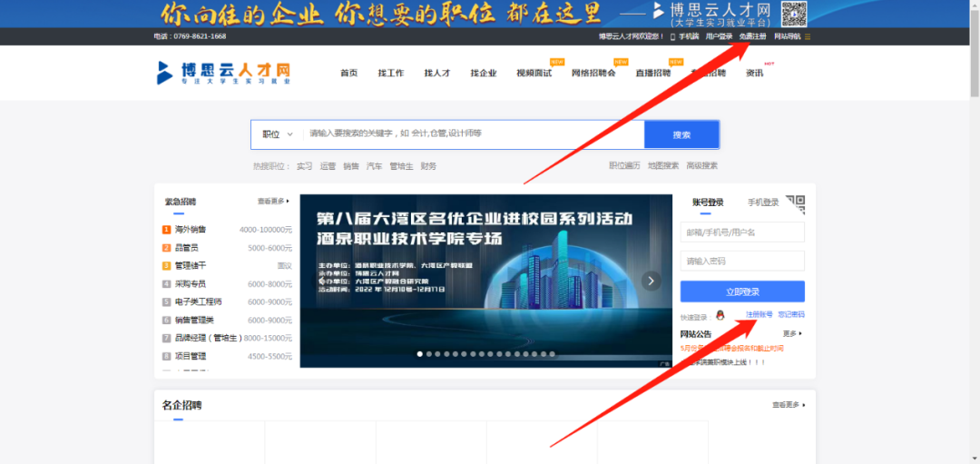
Task: Go to the next carousel slide arrow
Action: [651, 281]
